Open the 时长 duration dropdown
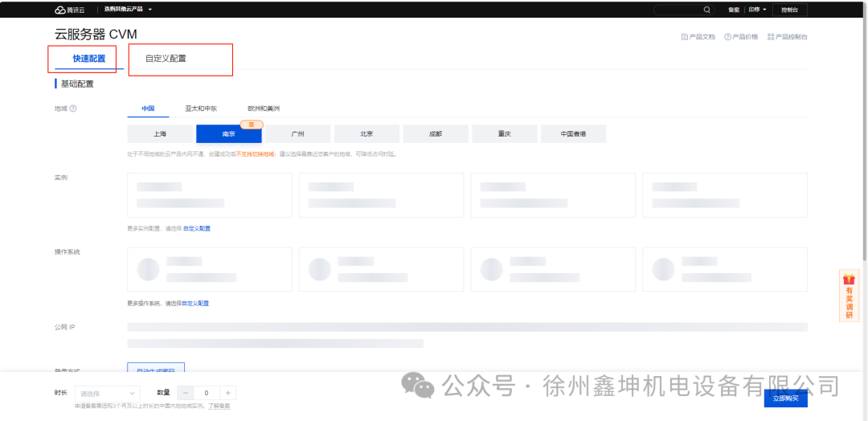Image resolution: width=868 pixels, height=421 pixels. pyautogui.click(x=108, y=394)
